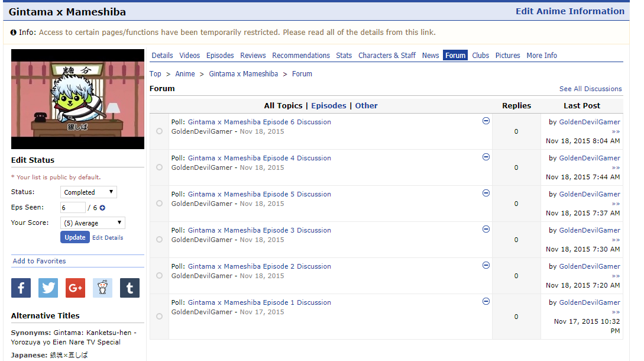The image size is (644, 361).
Task: Click the anime cover image
Action: (x=77, y=99)
